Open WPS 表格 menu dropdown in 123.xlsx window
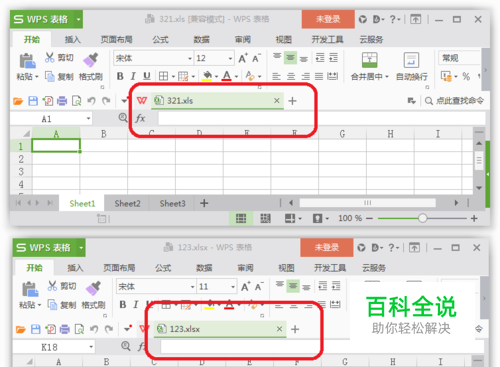Viewport: 500px width, 367px height. click(81, 247)
